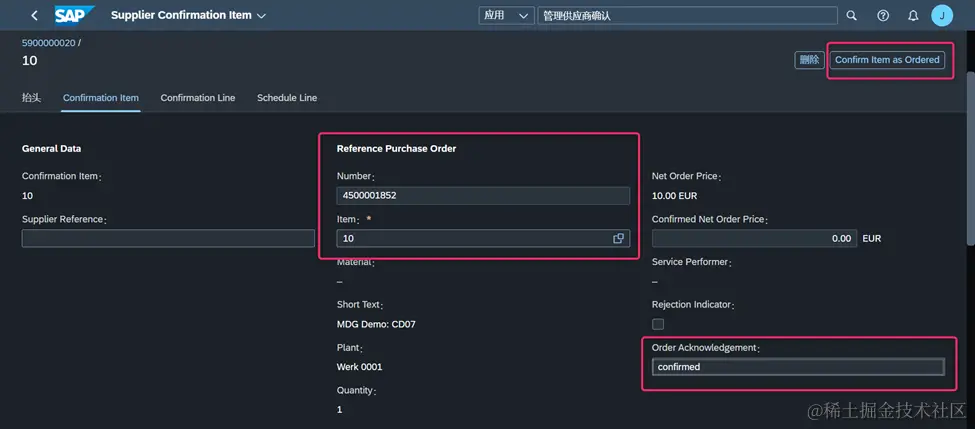Click the SAP logo
This screenshot has height=429, width=975.
pyautogui.click(x=74, y=15)
